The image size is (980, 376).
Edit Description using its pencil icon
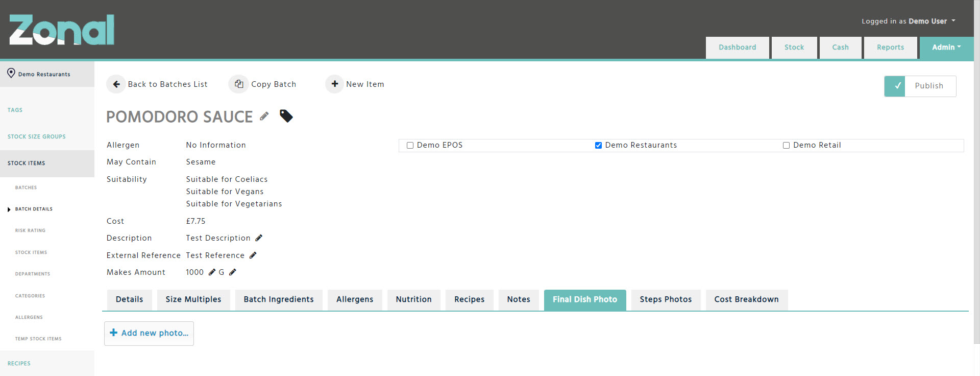tap(259, 238)
